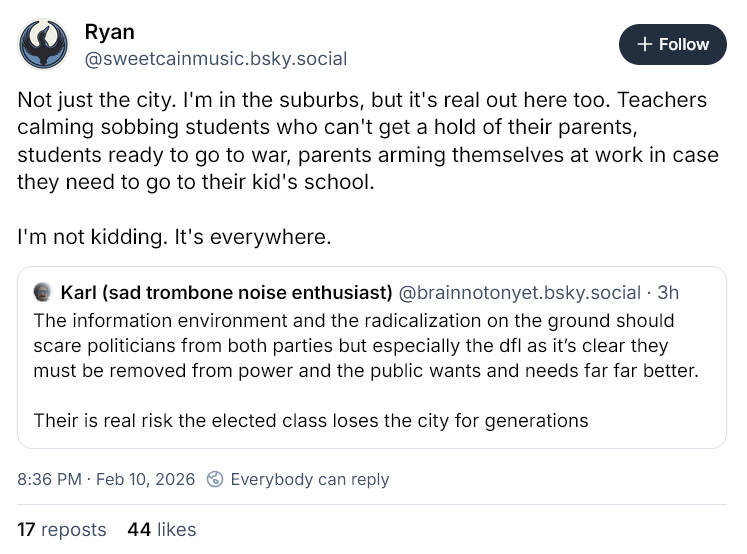Click the globe icon beside reply settings
Viewport: 747px width, 554px height.
(x=214, y=479)
